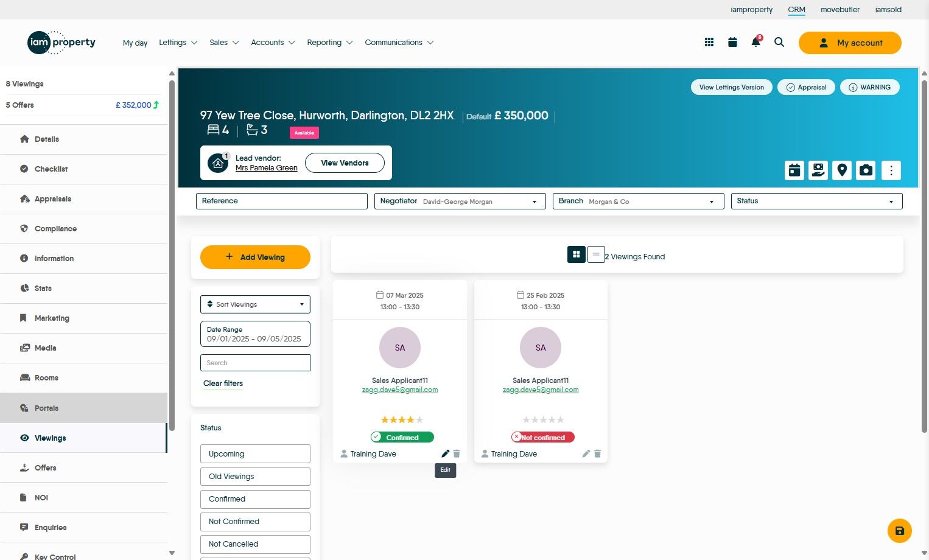
Task: Open Media in the sidebar
Action: point(83,348)
